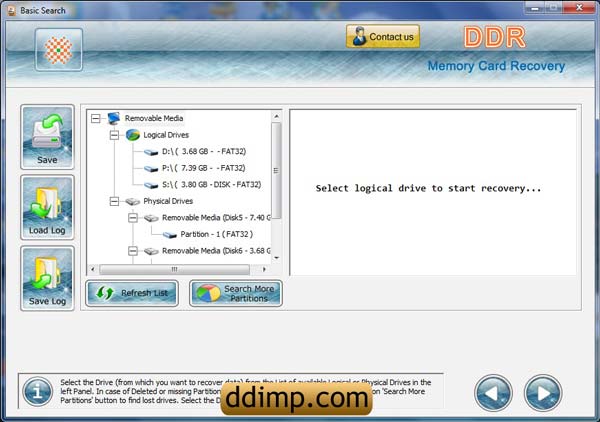Click the drive icon beside P:\ entry
The image size is (600, 422).
pos(151,169)
